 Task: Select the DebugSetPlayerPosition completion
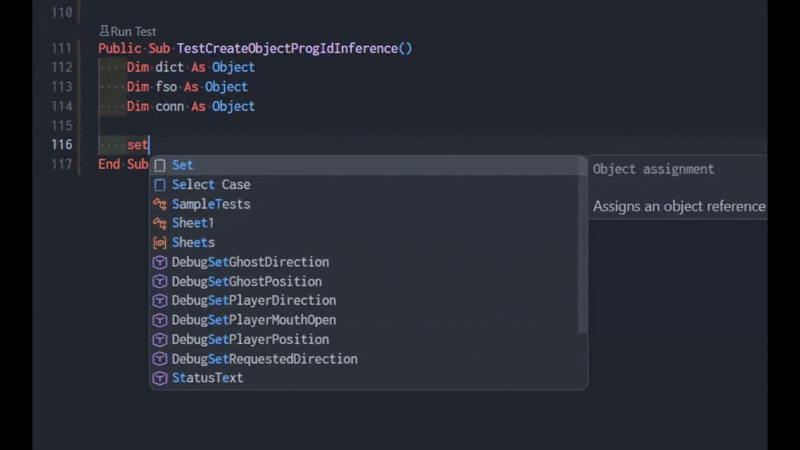coord(368,339)
